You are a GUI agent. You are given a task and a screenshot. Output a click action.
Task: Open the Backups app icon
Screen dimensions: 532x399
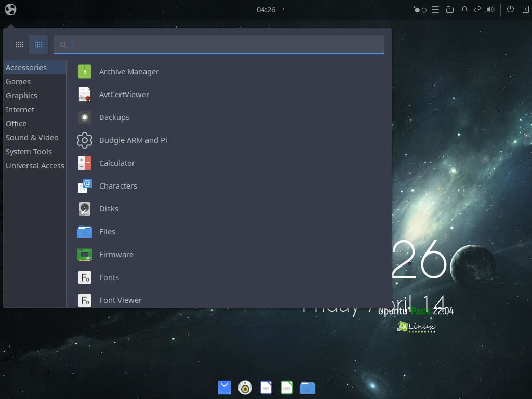[85, 117]
